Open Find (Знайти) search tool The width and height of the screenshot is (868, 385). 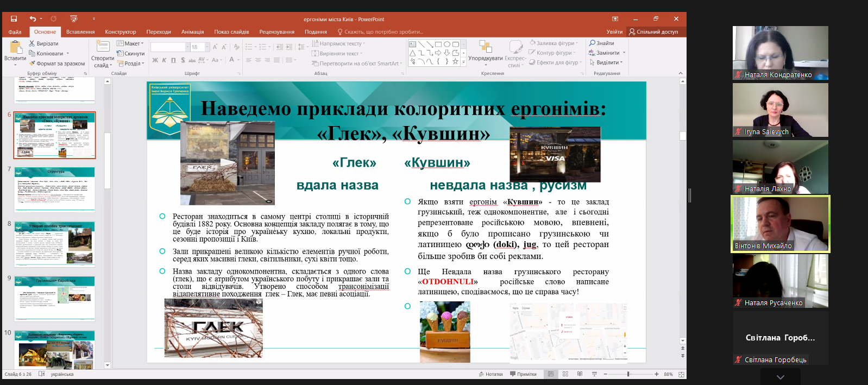pyautogui.click(x=601, y=43)
